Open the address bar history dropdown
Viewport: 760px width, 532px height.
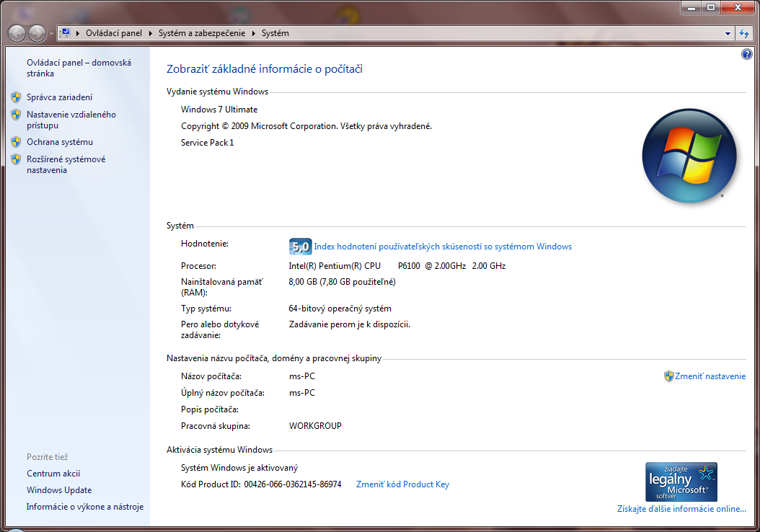pyautogui.click(x=728, y=33)
